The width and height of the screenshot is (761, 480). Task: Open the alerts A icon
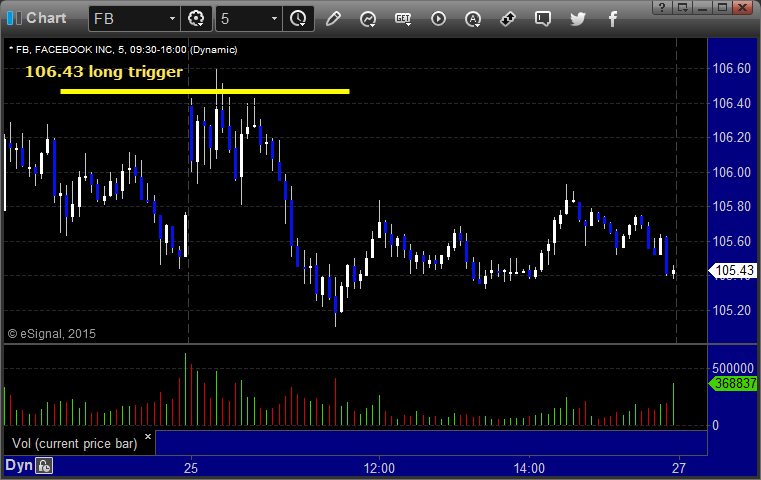[473, 19]
